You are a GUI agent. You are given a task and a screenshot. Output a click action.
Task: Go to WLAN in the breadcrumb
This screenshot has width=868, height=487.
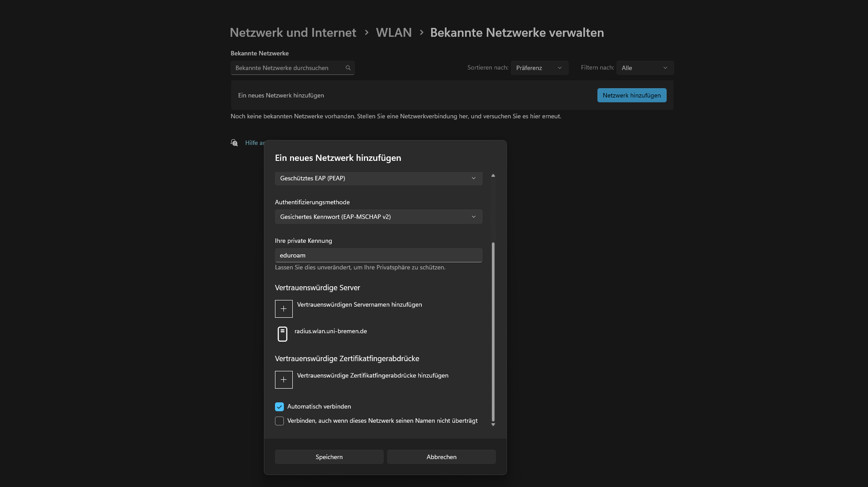393,32
